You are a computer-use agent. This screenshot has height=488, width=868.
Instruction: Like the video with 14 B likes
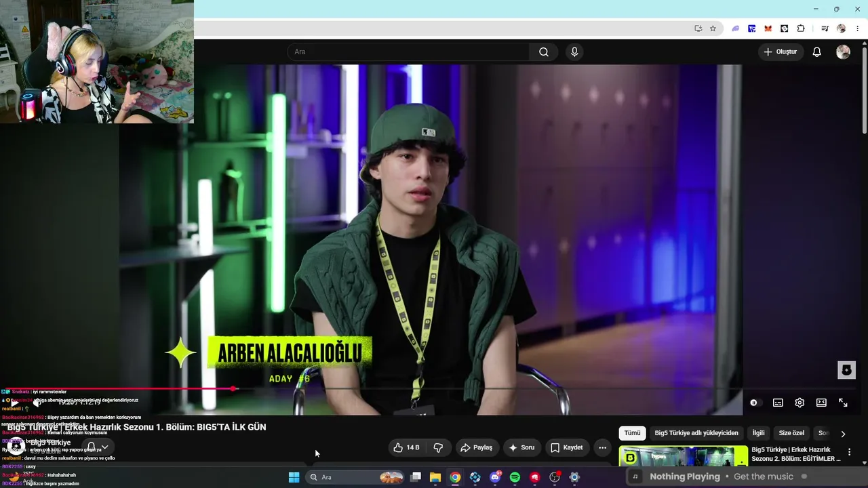tap(406, 448)
